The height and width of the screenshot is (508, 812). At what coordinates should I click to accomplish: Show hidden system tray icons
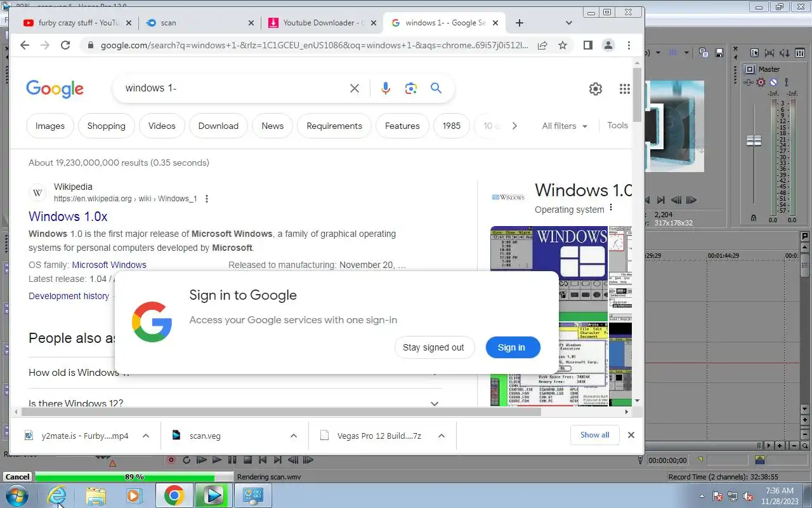[702, 496]
